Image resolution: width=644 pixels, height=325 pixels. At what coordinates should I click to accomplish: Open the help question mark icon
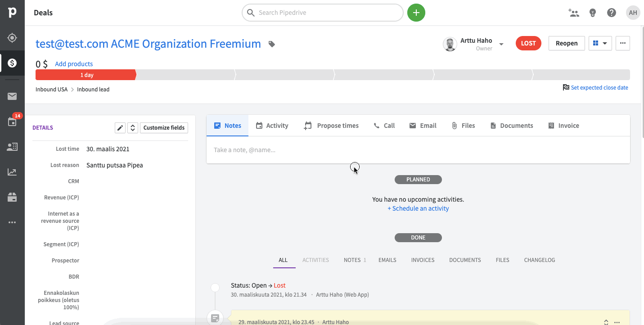pyautogui.click(x=612, y=13)
